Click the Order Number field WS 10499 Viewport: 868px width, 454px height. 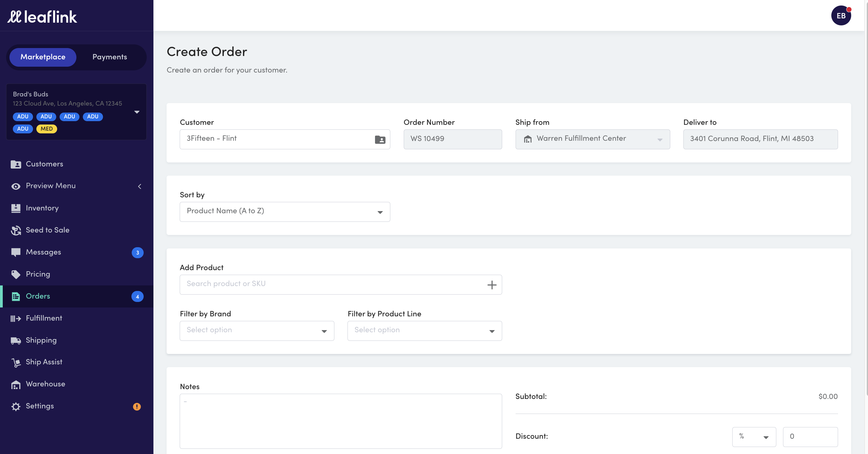[453, 139]
